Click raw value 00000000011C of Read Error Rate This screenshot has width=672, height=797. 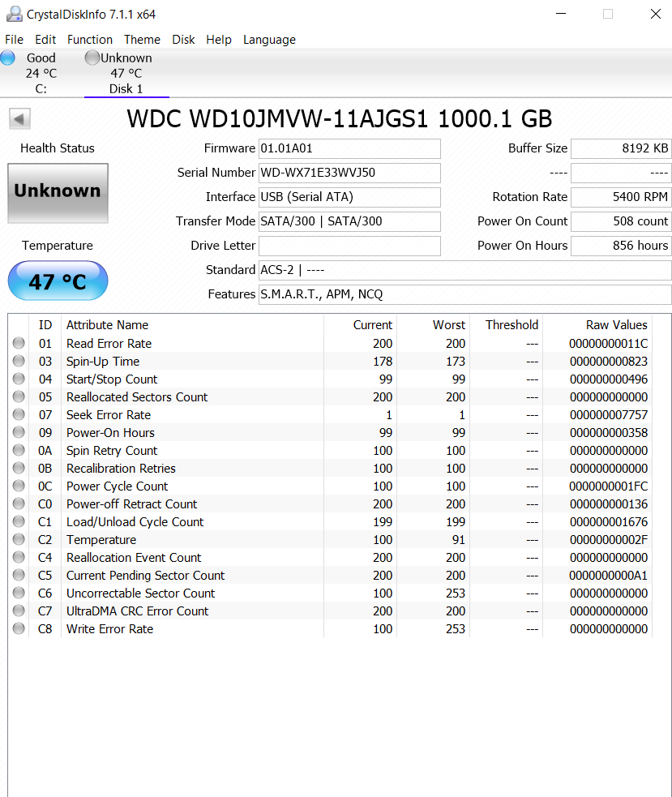609,344
